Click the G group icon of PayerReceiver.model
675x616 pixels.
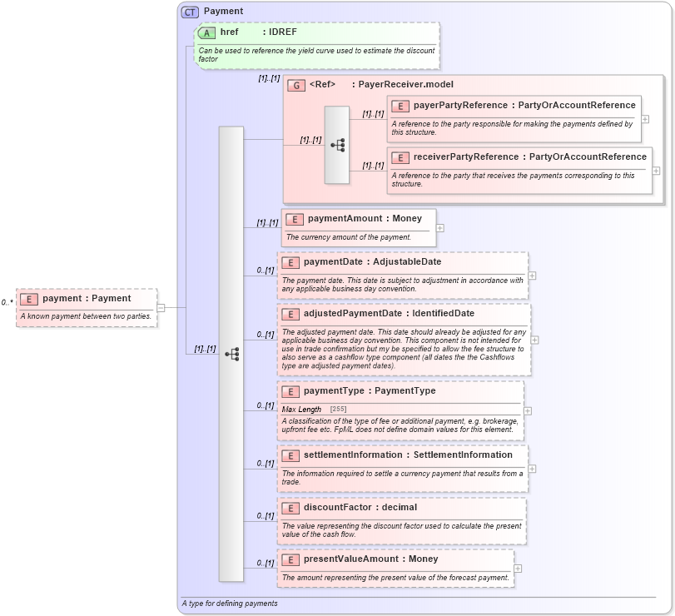pyautogui.click(x=296, y=85)
